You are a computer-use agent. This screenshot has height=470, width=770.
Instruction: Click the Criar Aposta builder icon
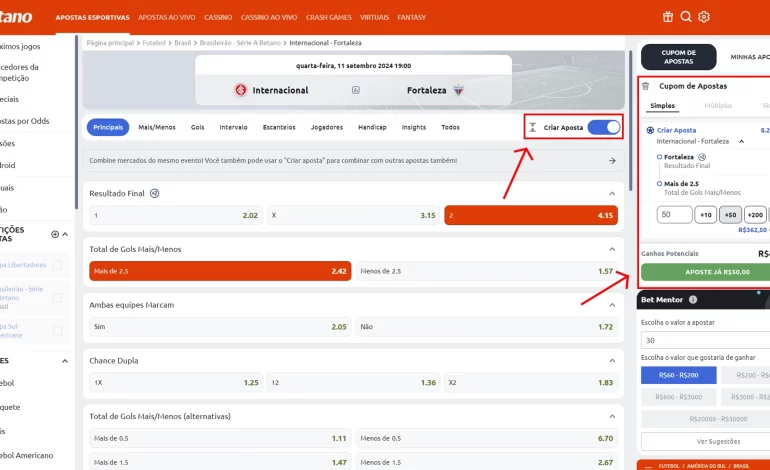532,128
